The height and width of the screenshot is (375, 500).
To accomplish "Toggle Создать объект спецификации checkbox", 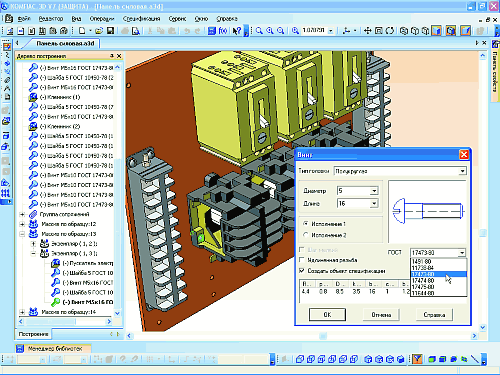I will pos(302,270).
